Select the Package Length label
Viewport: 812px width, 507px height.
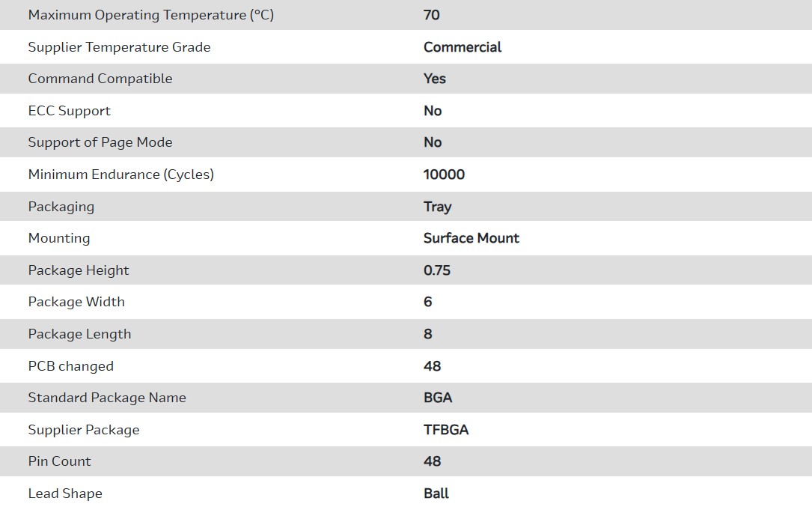(x=79, y=334)
